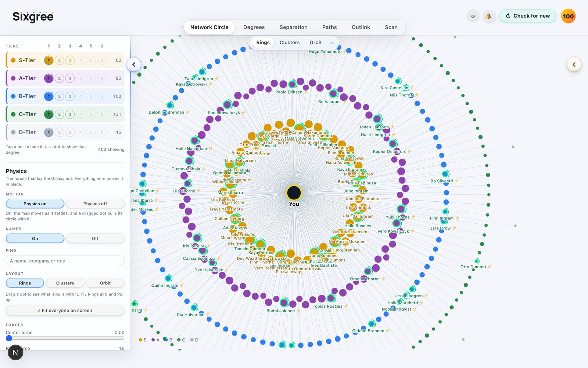
Task: Toggle D-Tier degree 1 dot
Action: (x=49, y=132)
